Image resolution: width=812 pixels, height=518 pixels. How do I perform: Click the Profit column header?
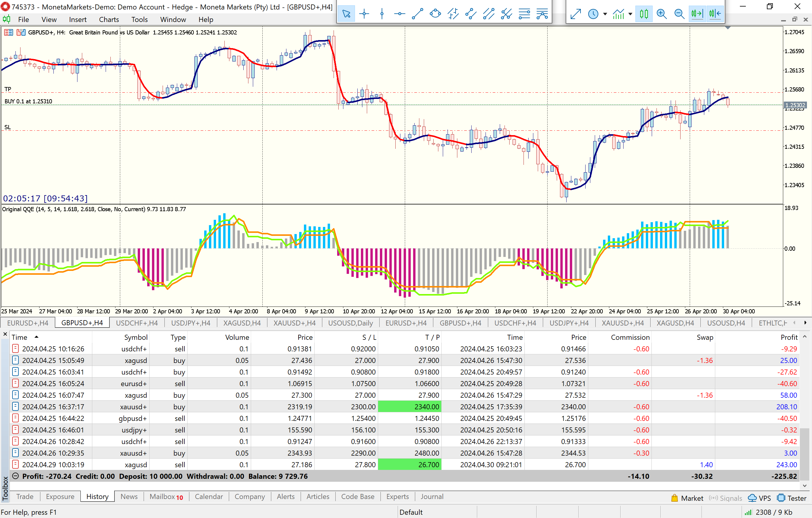click(x=789, y=337)
